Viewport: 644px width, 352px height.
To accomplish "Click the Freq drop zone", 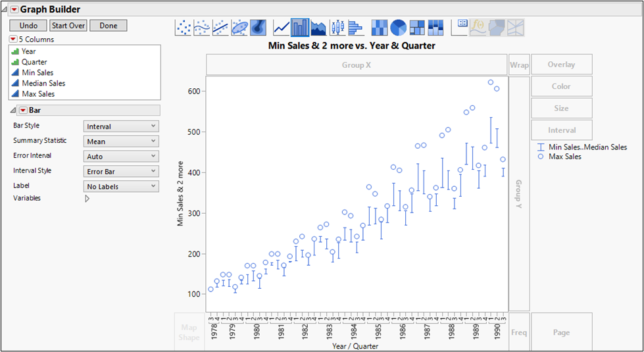I will pos(519,332).
